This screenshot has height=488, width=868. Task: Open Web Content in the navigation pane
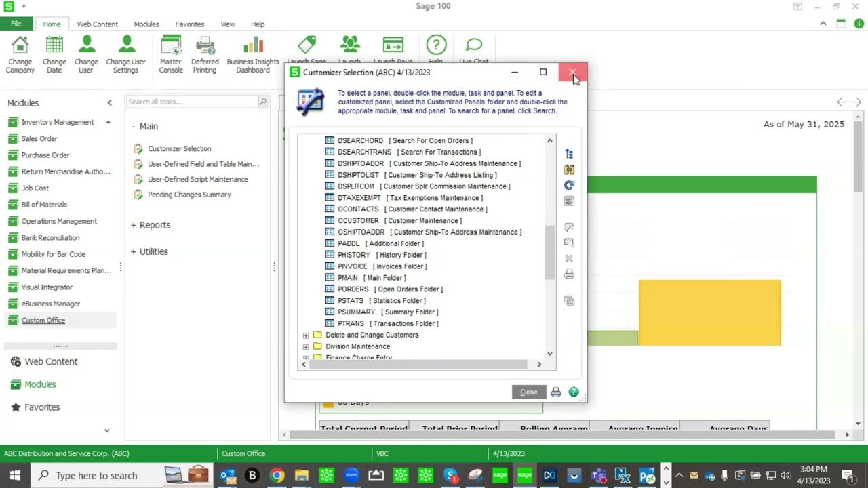point(51,361)
